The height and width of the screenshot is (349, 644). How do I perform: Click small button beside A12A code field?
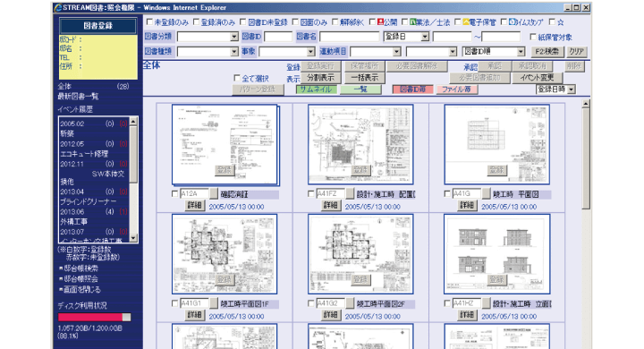click(214, 193)
